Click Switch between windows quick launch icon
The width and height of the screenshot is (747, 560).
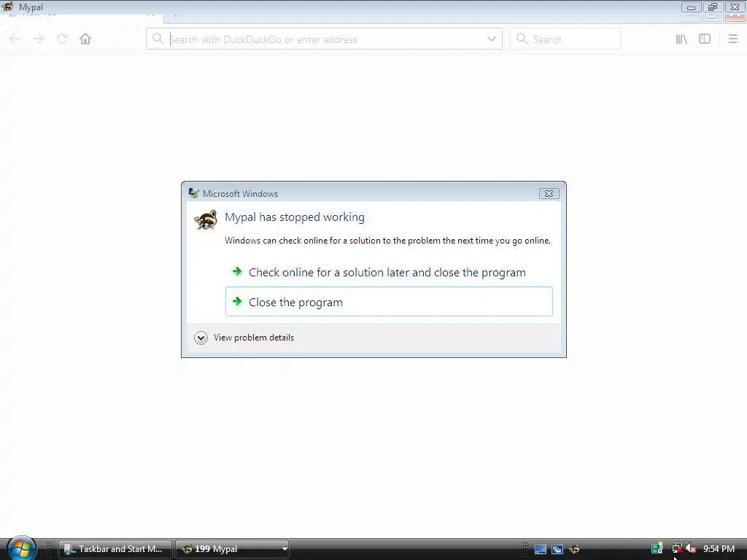tap(557, 549)
